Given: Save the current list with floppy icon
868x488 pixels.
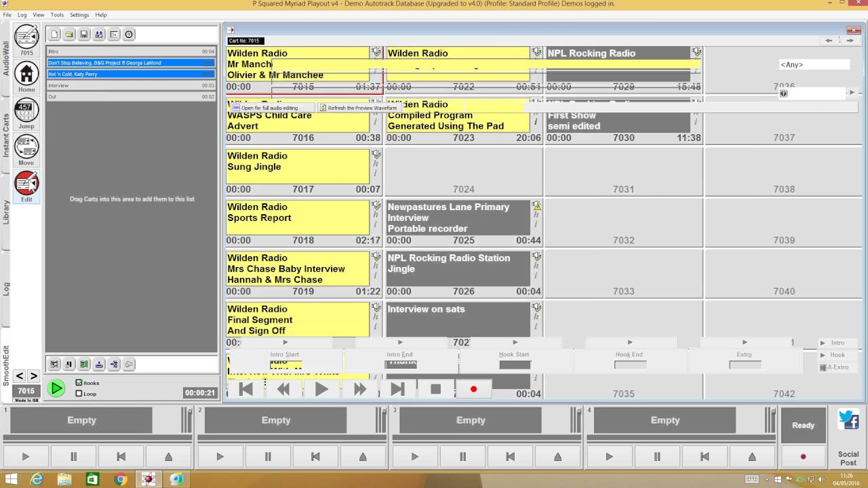Looking at the screenshot, I should tap(84, 35).
